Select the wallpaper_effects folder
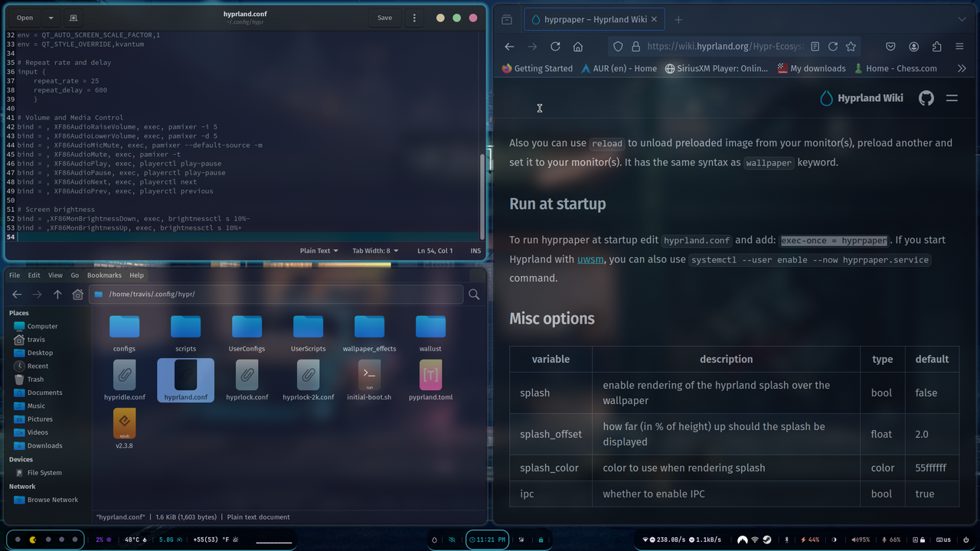Viewport: 980px width, 551px height. click(x=369, y=332)
